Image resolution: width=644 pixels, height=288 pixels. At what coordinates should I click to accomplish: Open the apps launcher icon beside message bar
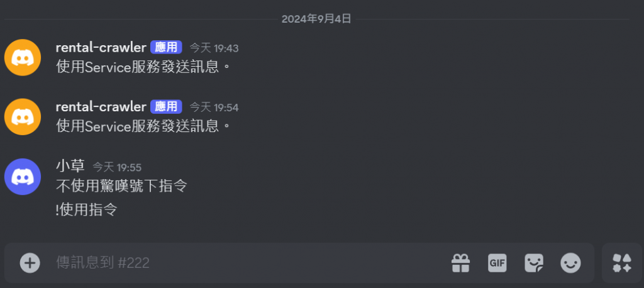click(622, 263)
